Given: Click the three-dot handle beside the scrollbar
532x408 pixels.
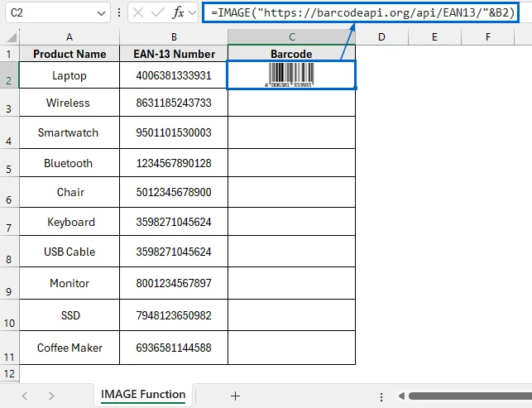Looking at the screenshot, I should (381, 396).
